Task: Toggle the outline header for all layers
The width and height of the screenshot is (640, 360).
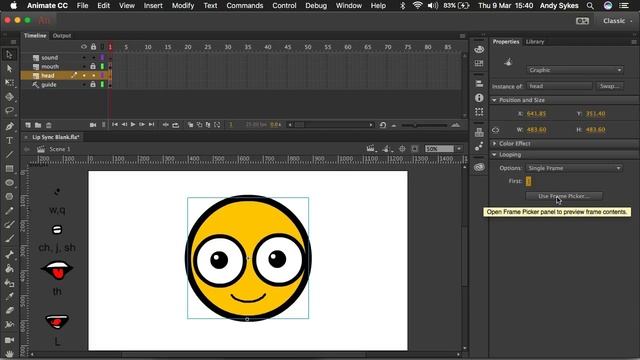Action: [x=102, y=47]
